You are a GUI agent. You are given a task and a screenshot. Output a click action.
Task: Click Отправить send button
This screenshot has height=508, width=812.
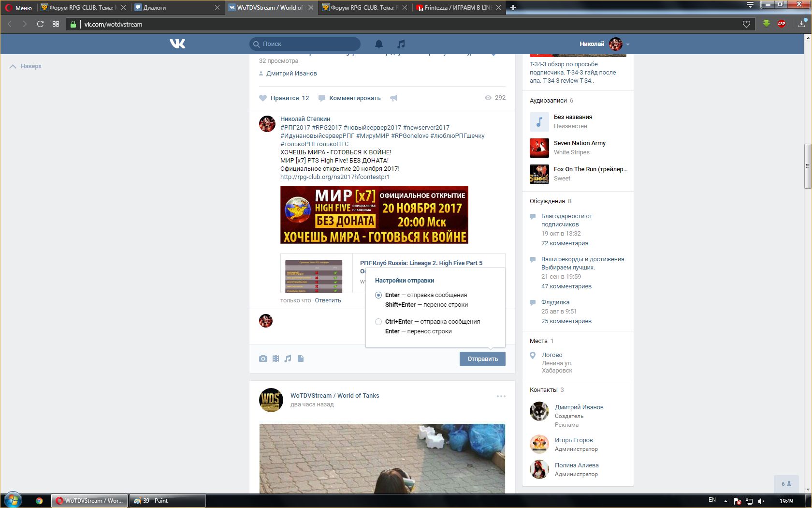pyautogui.click(x=482, y=359)
